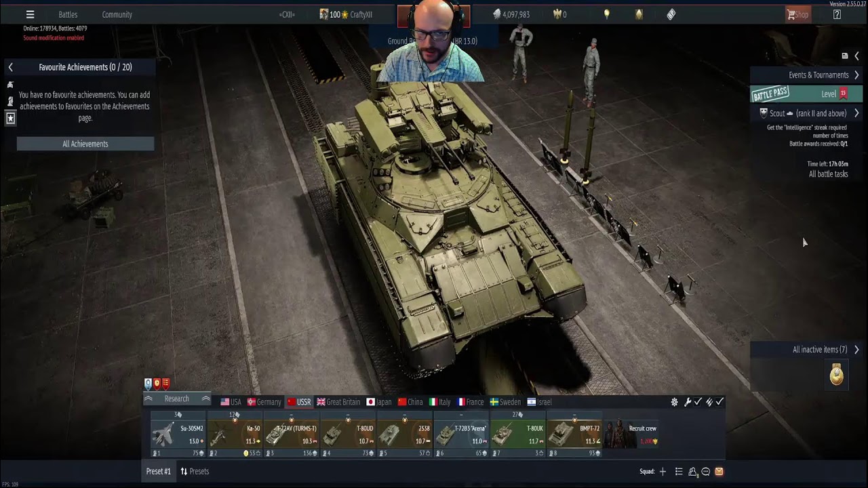Select the Ka-50 helicopter slot

coord(235,434)
